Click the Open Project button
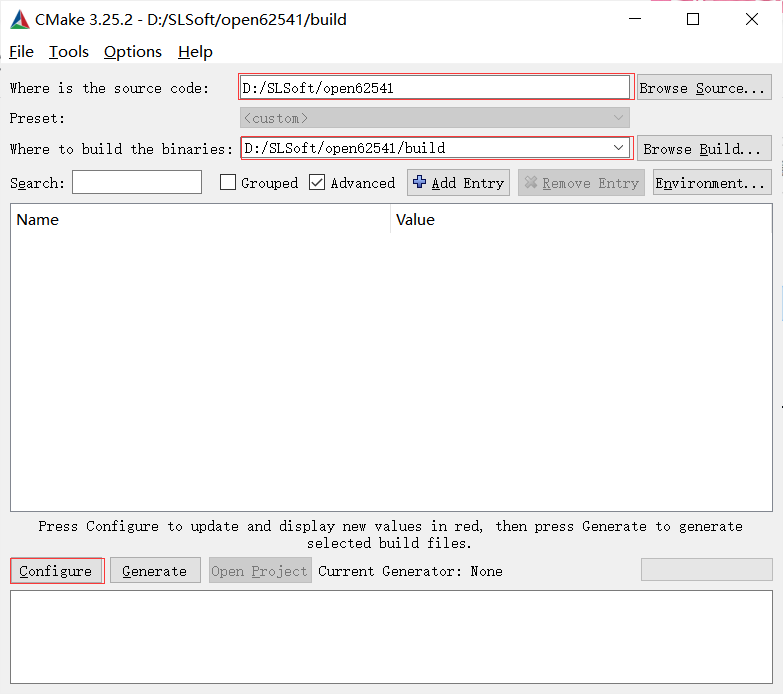The image size is (783, 694). pyautogui.click(x=260, y=571)
